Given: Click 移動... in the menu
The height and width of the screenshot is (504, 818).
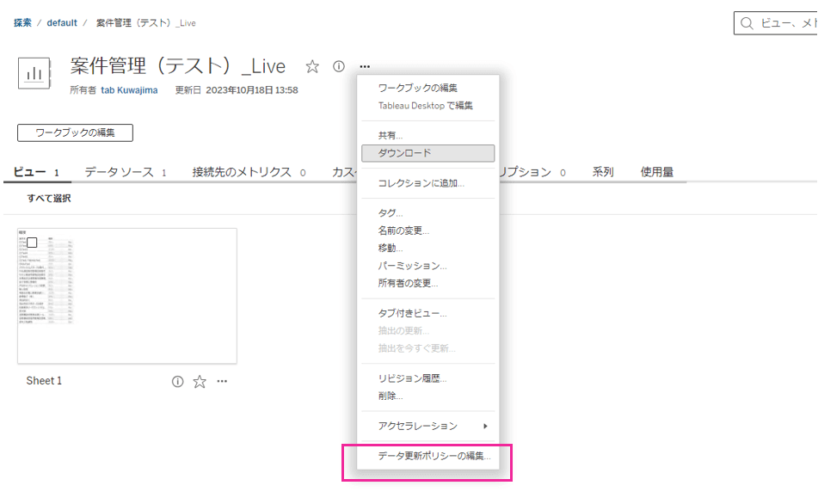Looking at the screenshot, I should coord(391,249).
